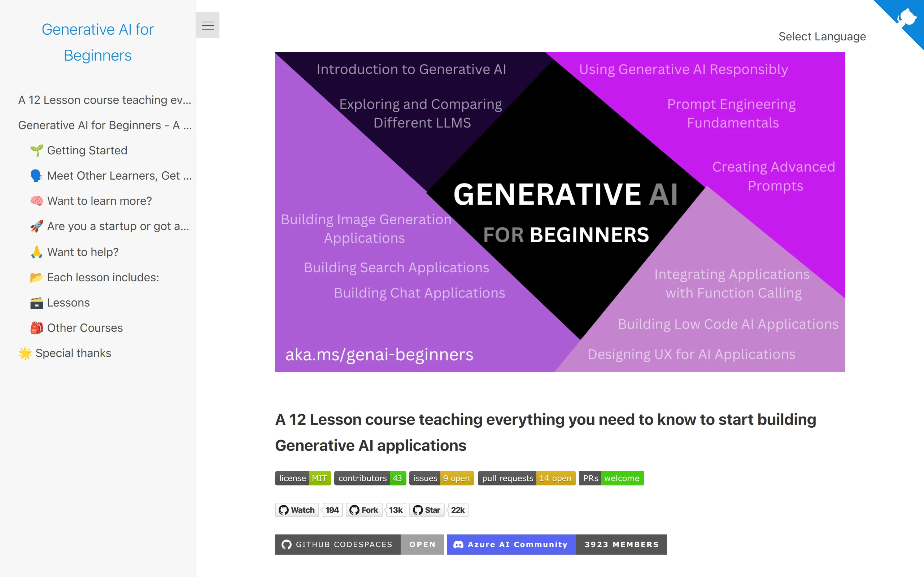Join Azure AI Community Discord badge
Viewport: 924px width, 577px height.
point(556,544)
